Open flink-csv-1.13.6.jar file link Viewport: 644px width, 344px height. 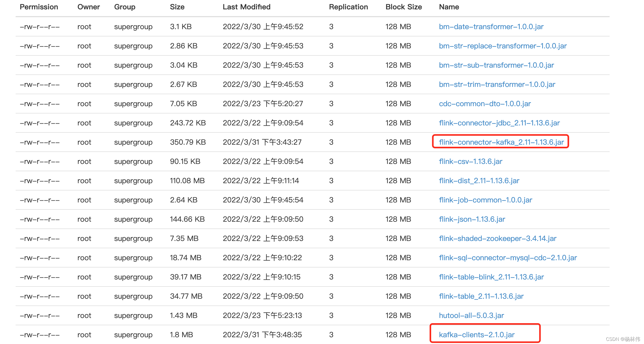click(x=470, y=161)
